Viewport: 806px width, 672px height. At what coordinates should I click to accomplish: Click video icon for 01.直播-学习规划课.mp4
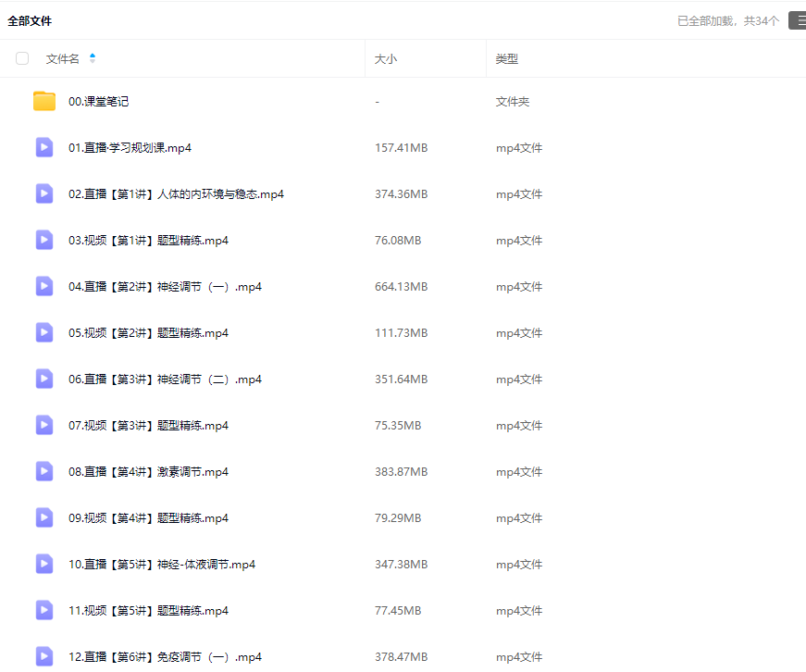pos(44,147)
